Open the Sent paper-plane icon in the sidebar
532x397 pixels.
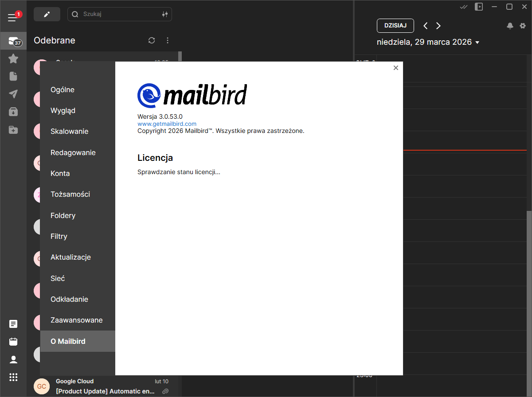(x=13, y=94)
